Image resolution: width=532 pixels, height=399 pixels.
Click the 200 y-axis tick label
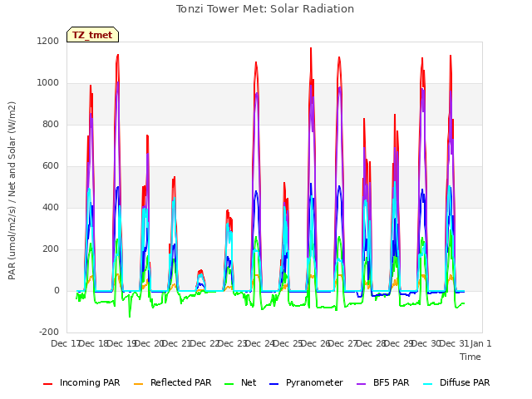tap(51, 249)
